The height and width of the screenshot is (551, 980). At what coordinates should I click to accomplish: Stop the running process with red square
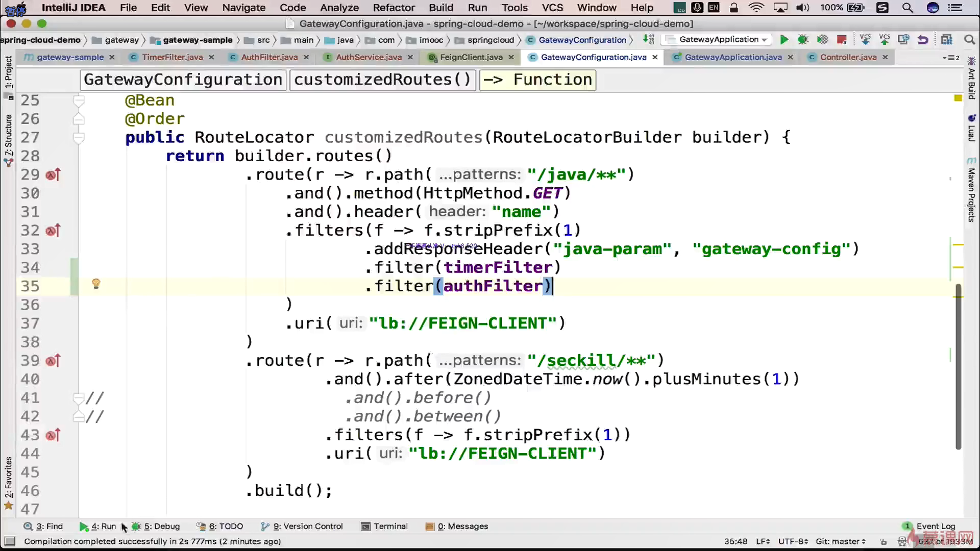click(x=842, y=40)
